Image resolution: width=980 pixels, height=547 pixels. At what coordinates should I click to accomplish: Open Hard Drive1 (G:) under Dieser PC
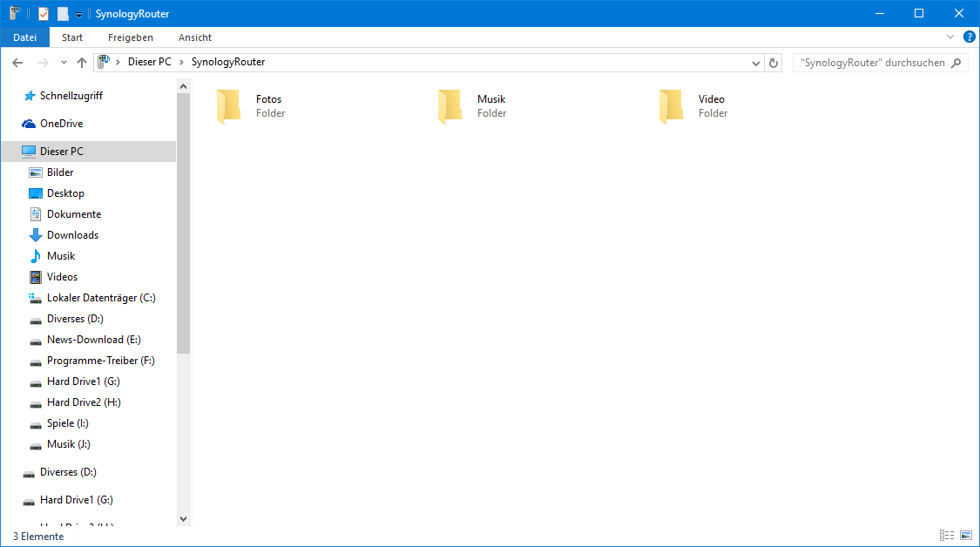pos(83,382)
